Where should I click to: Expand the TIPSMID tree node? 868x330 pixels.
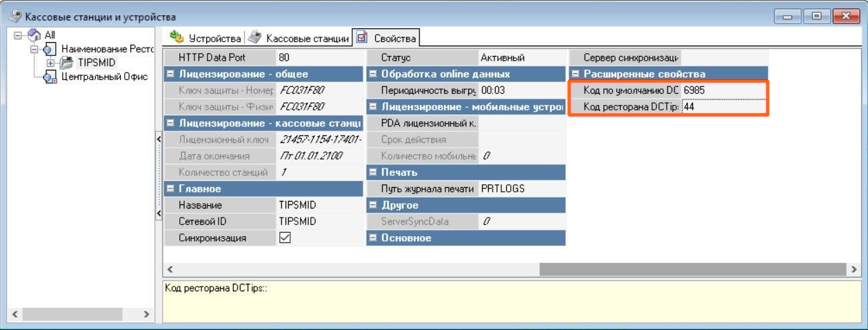[50, 63]
